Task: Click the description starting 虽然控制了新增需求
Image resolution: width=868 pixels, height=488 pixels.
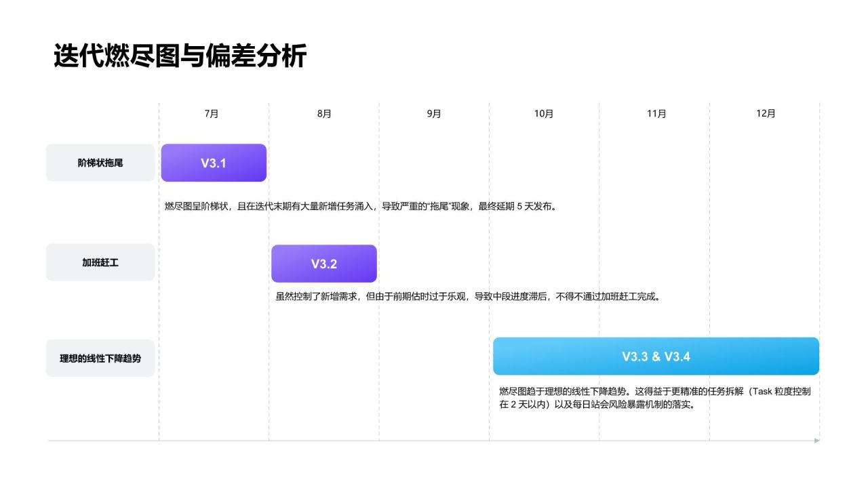Action: point(468,296)
